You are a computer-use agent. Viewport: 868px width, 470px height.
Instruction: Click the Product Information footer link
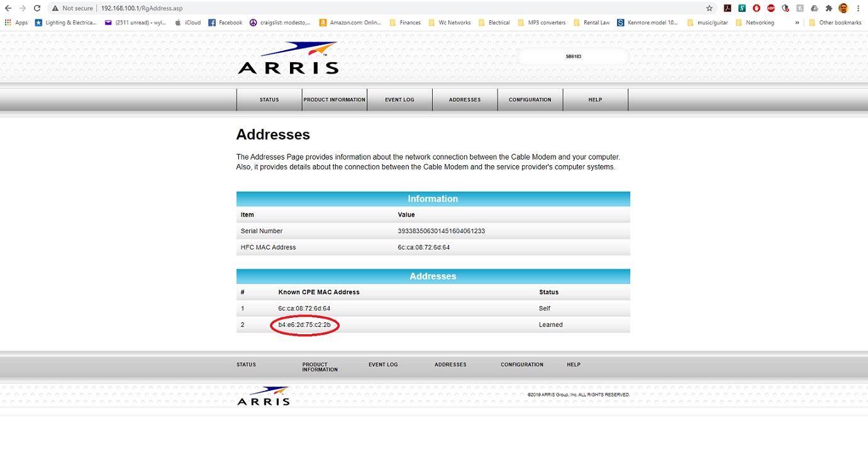point(320,367)
